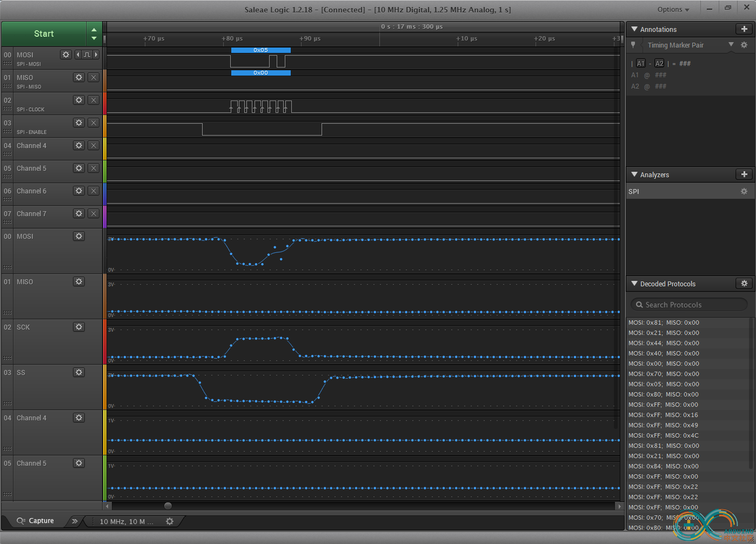
Task: Open settings gear for digital Channel 5
Action: pos(79,168)
